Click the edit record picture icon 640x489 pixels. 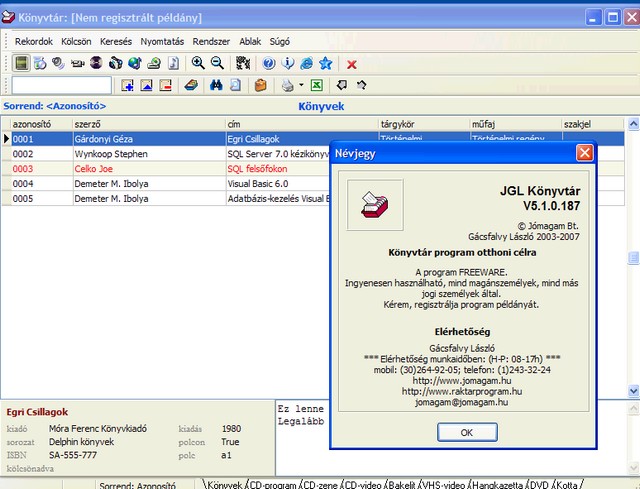pyautogui.click(x=146, y=85)
